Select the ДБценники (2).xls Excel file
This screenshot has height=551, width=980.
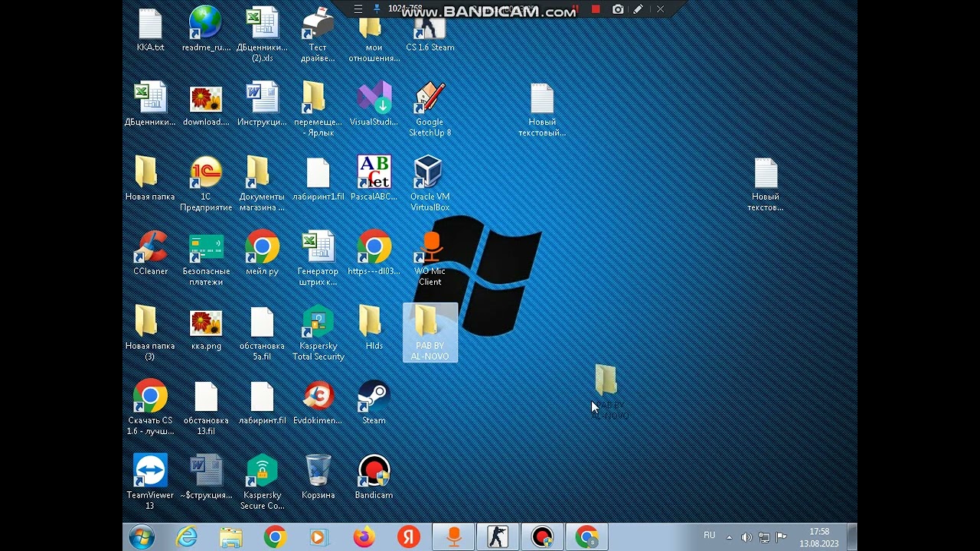(x=262, y=35)
